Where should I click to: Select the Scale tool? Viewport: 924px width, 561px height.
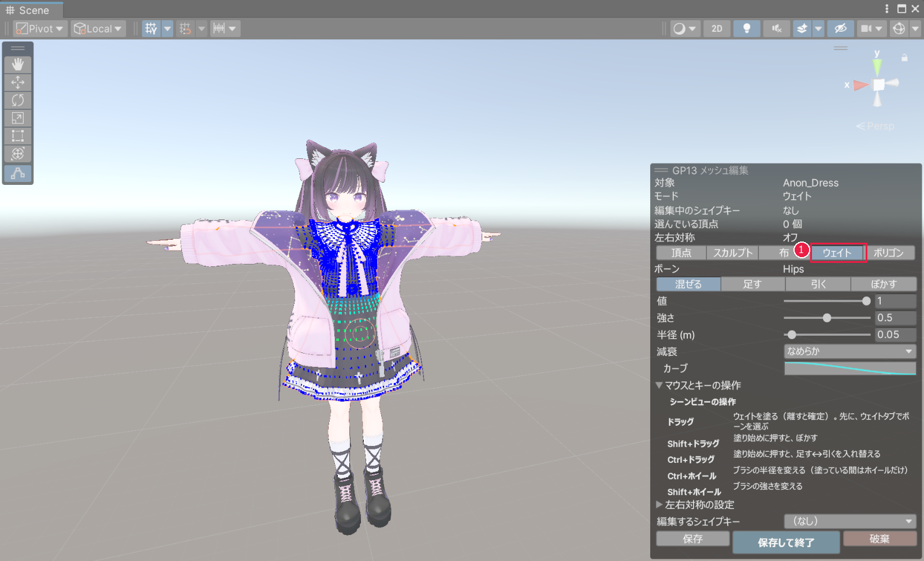point(18,118)
